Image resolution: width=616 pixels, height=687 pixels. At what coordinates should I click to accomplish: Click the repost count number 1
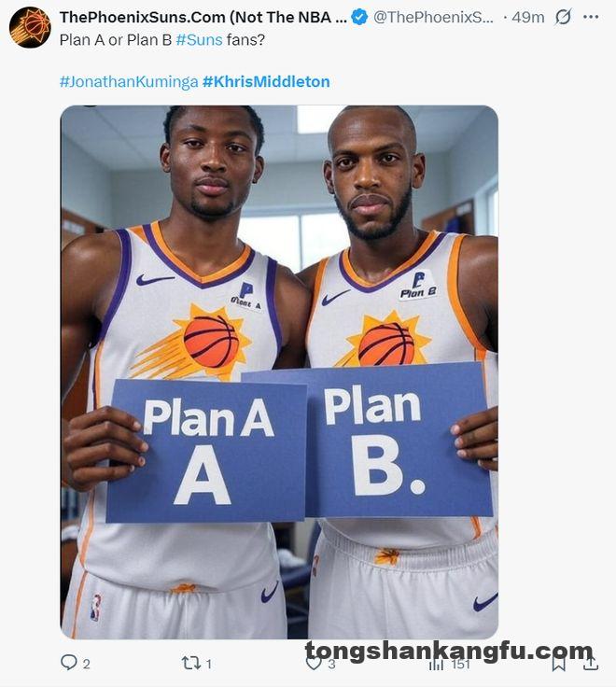click(209, 665)
